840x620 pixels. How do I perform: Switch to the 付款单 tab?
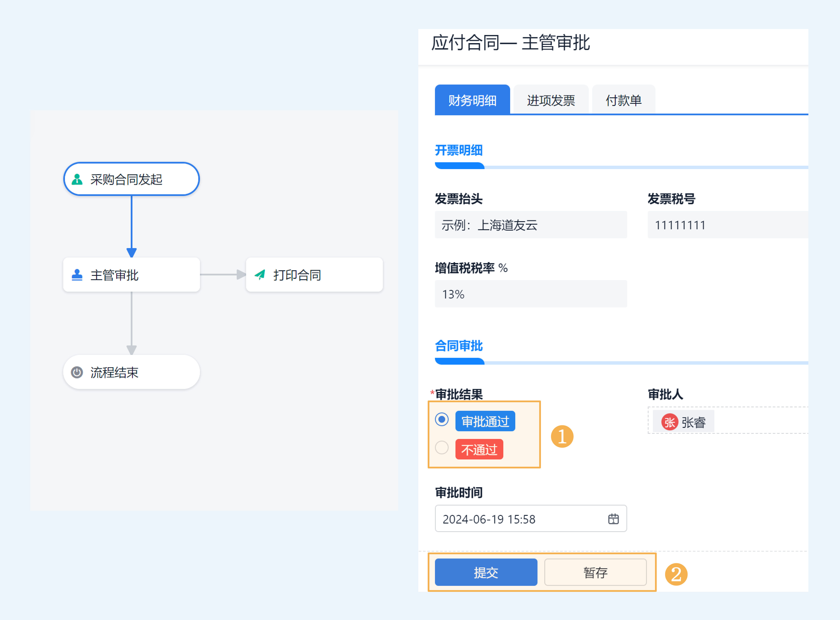tap(623, 100)
